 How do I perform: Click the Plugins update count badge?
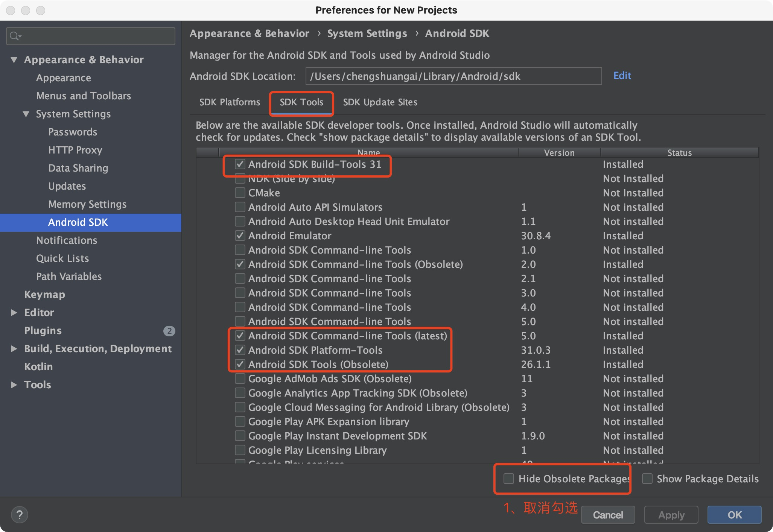click(169, 331)
